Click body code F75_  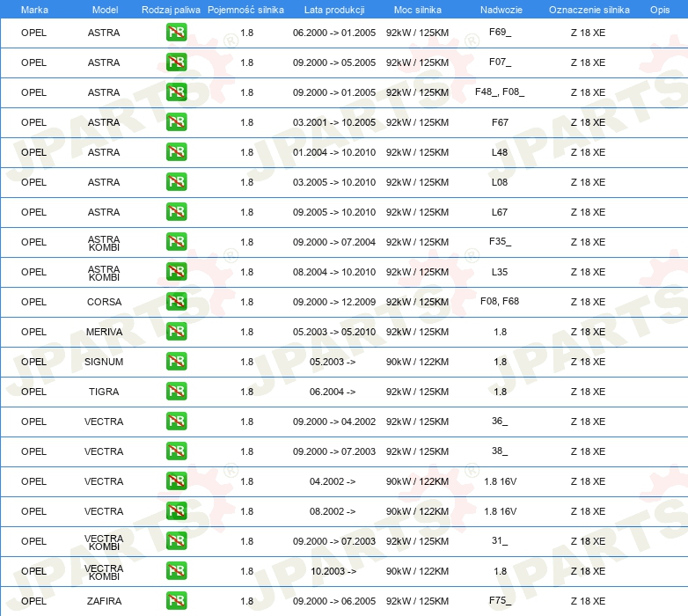pyautogui.click(x=500, y=600)
